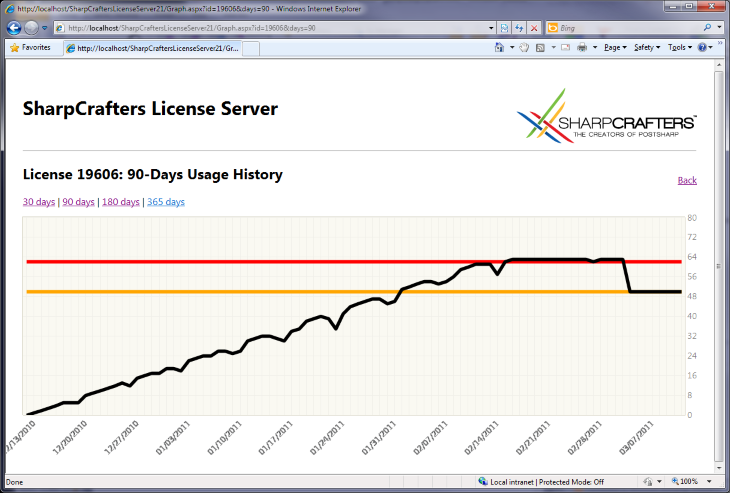
Task: Refresh the page with the Refresh icon
Action: pyautogui.click(x=519, y=28)
